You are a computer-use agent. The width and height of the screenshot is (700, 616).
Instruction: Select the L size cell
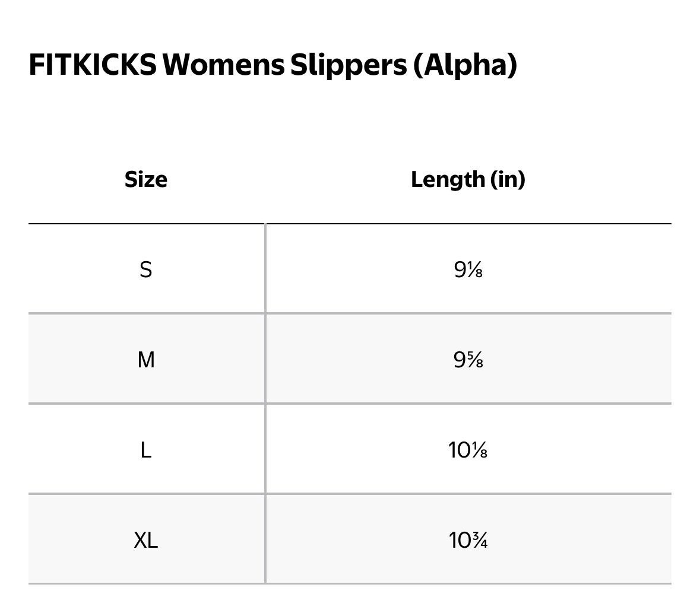(146, 450)
